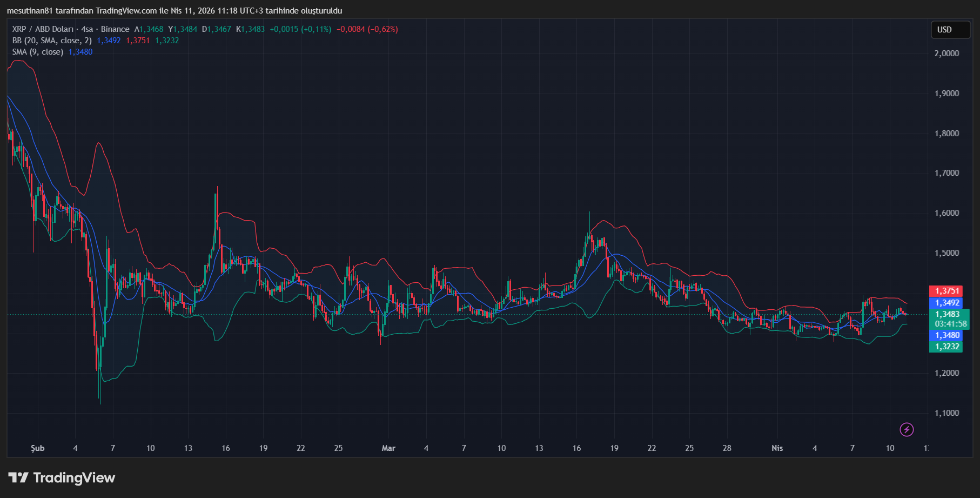Click the candle countdown timer 03:41:58
This screenshot has height=498, width=980.
tap(951, 322)
